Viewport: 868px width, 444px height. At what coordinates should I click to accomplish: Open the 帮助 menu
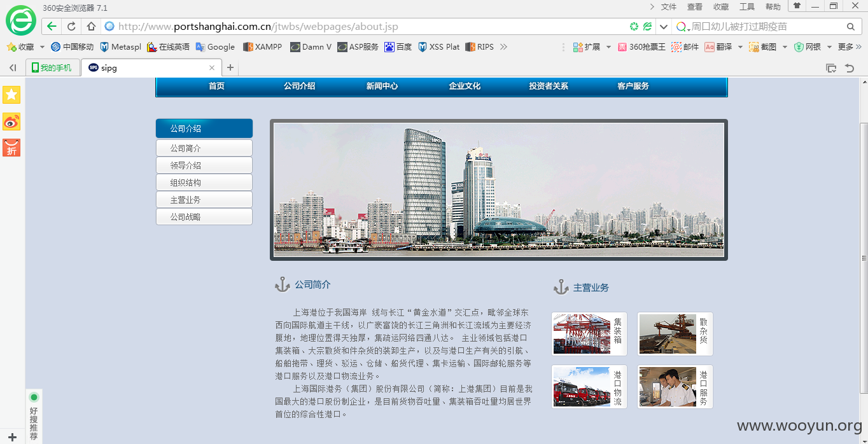tap(773, 6)
